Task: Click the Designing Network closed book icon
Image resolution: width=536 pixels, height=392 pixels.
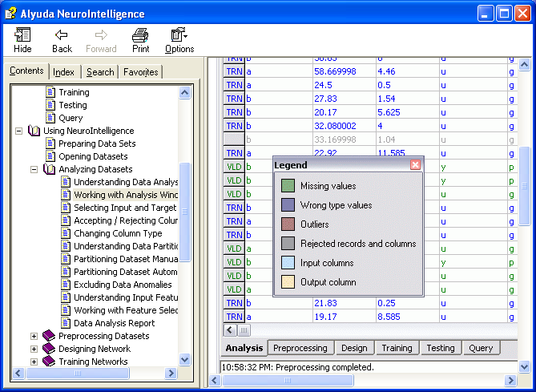Action: (49, 349)
